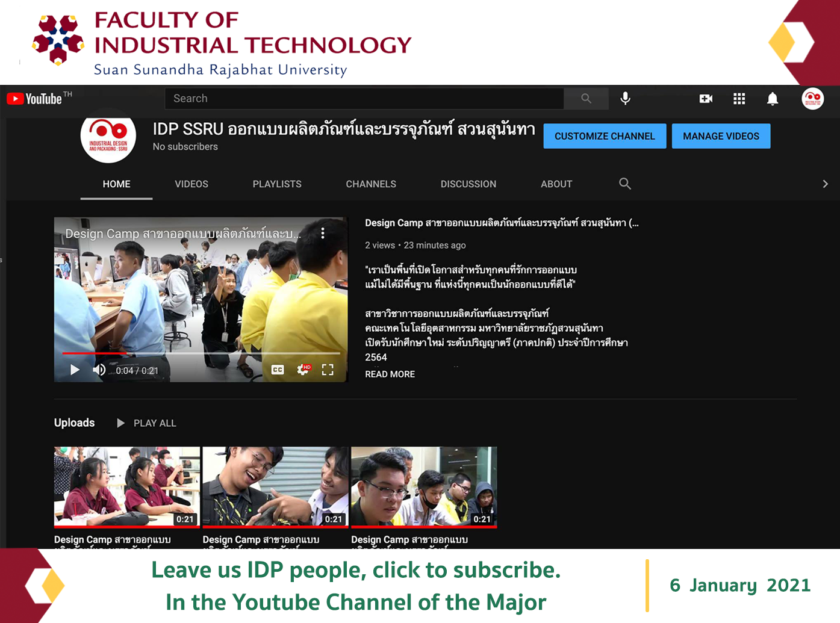The image size is (840, 623).
Task: Open the YouTube apps grid icon
Action: [x=739, y=99]
